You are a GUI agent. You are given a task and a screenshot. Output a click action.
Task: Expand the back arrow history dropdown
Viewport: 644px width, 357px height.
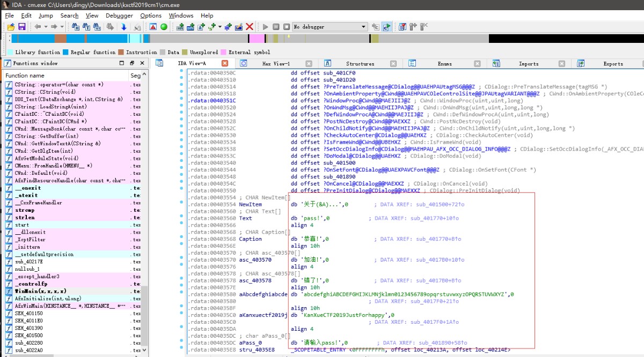(x=46, y=27)
